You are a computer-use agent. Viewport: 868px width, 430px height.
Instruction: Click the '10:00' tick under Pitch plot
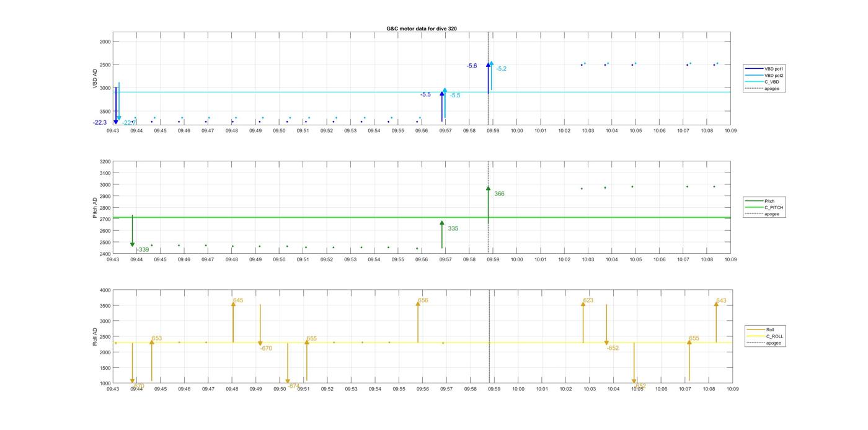click(516, 260)
